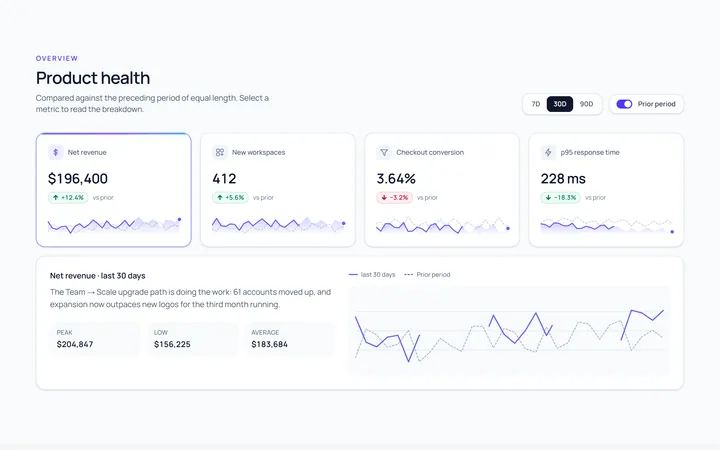Click the 3.64% conversion value

(396, 179)
